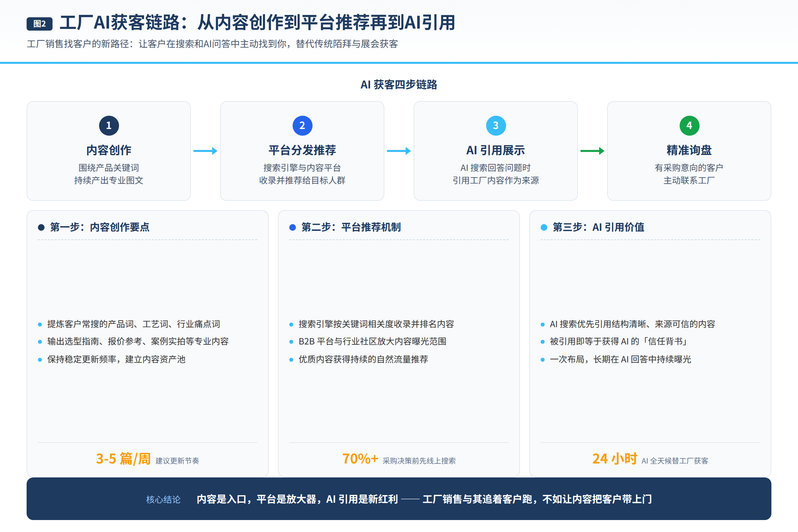798x532 pixels.
Task: Select the 平台分发推荐 step heading
Action: [302, 150]
